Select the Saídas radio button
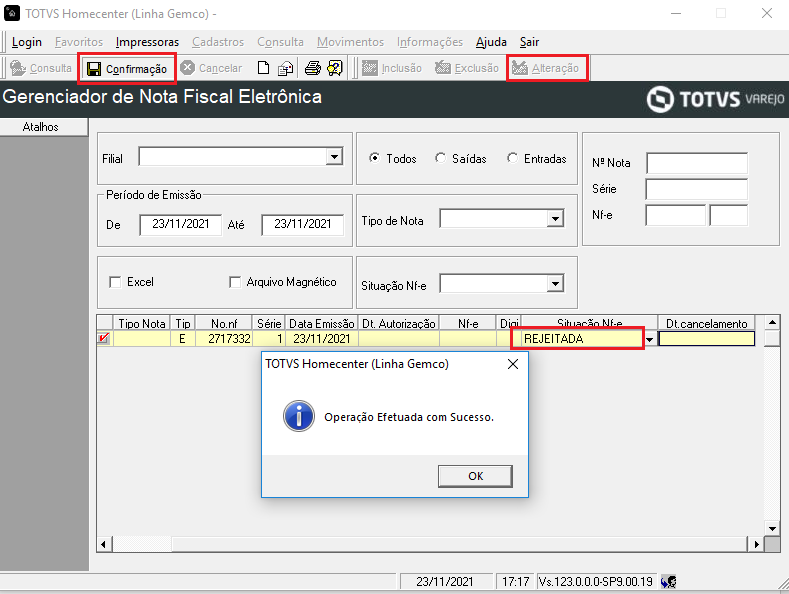 click(440, 158)
